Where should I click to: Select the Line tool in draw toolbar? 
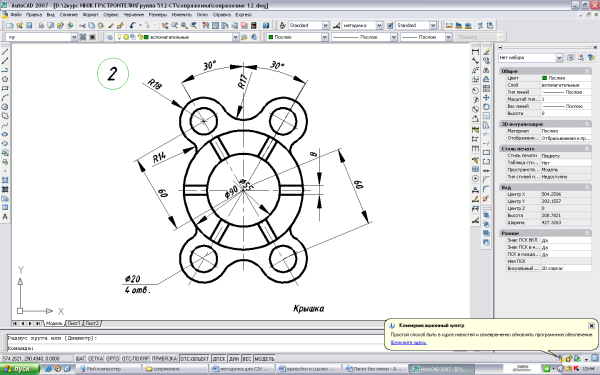tap(5, 51)
